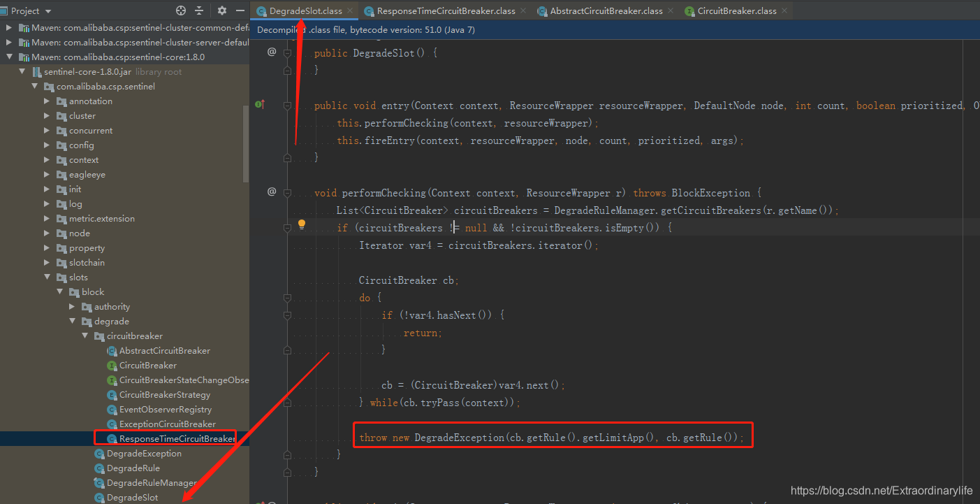Image resolution: width=980 pixels, height=504 pixels.
Task: Click the Project tree vertical scrollbar
Action: 245,143
